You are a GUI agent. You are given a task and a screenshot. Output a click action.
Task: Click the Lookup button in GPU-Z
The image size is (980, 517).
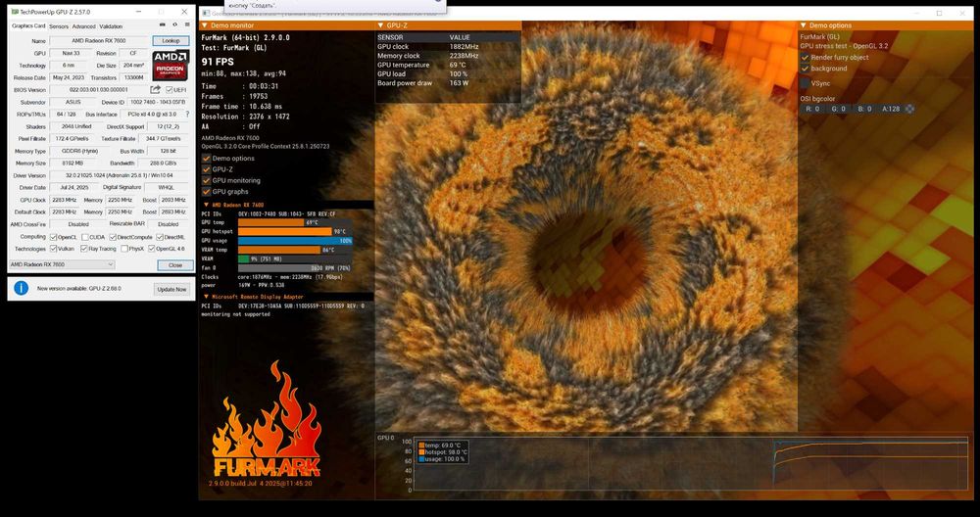(171, 40)
